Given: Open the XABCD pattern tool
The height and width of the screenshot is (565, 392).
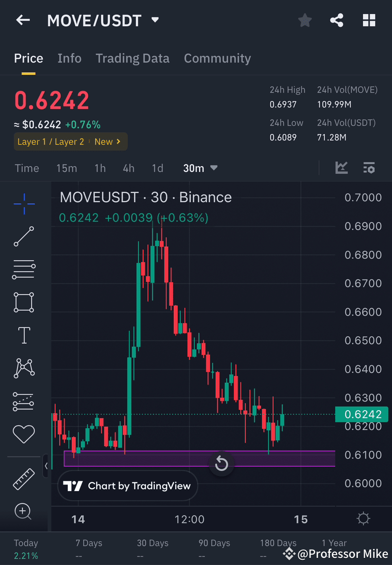Looking at the screenshot, I should [x=24, y=368].
